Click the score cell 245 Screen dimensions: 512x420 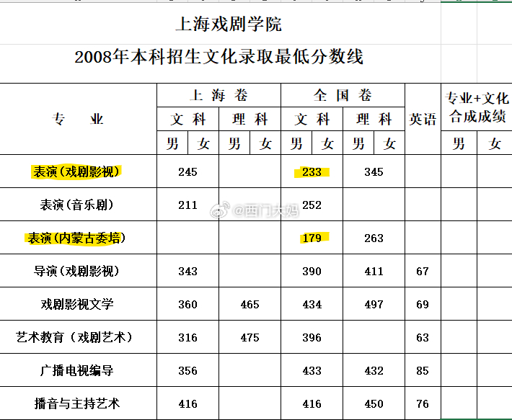[x=187, y=172]
